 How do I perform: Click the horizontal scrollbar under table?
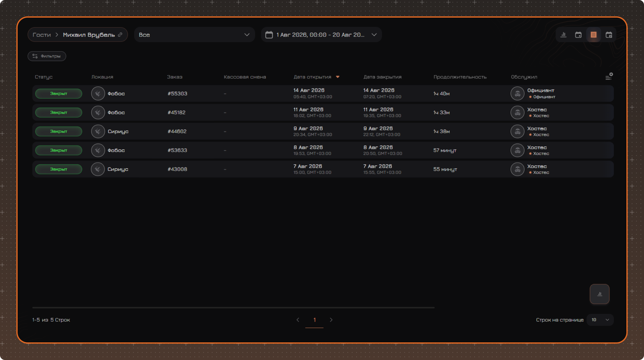click(x=233, y=307)
